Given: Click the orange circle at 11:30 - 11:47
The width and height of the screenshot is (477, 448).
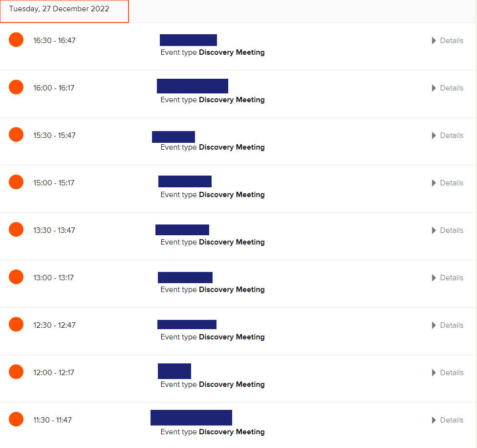Looking at the screenshot, I should (x=16, y=419).
